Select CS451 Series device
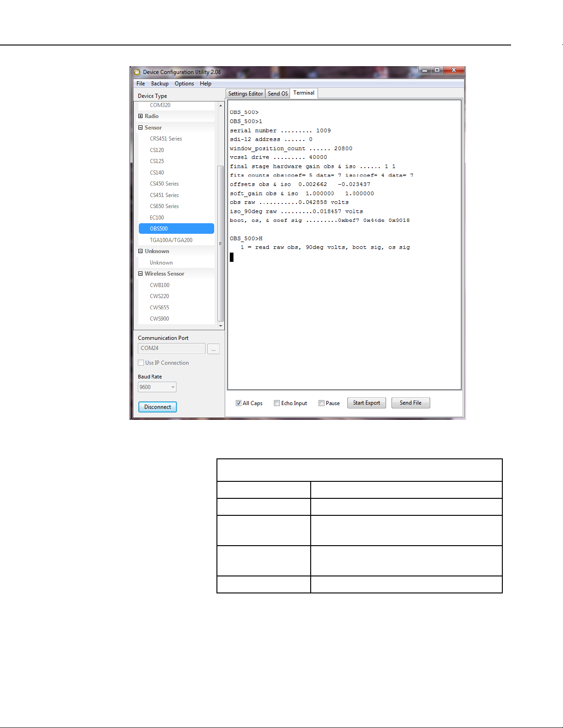The width and height of the screenshot is (563, 728). click(x=164, y=195)
